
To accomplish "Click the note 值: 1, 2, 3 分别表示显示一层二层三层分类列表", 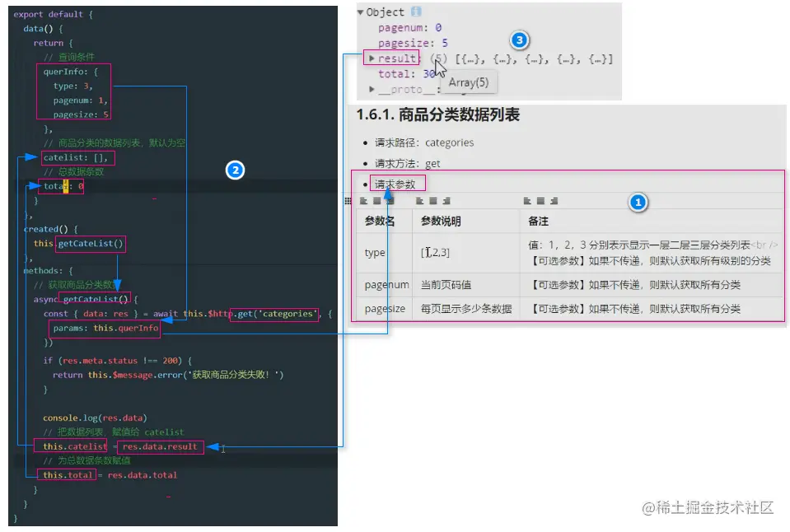I will coord(639,245).
